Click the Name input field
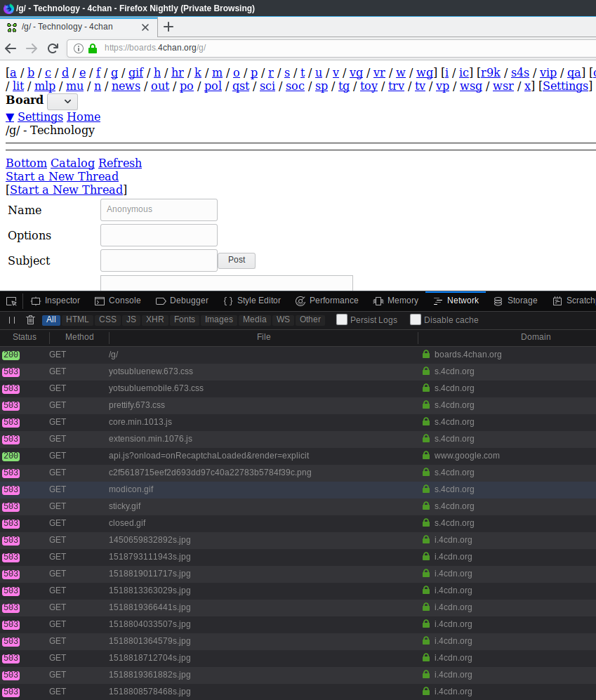 (159, 210)
